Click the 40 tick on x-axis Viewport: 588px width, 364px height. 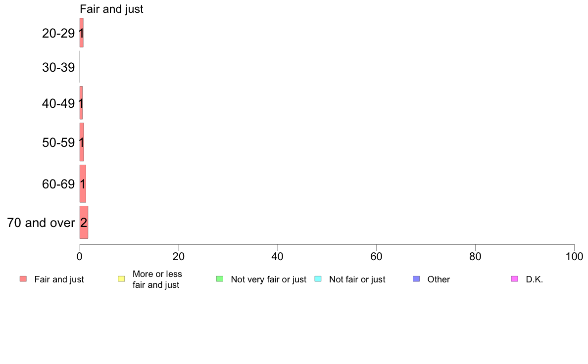click(x=278, y=256)
